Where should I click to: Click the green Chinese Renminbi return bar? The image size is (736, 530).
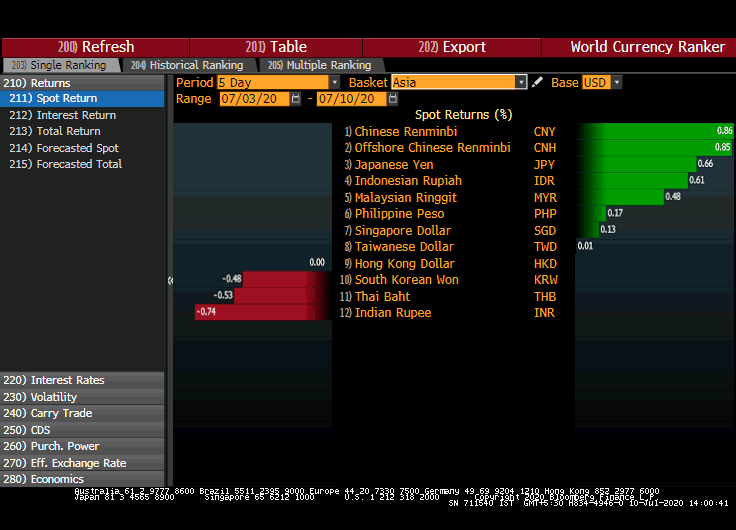654,131
